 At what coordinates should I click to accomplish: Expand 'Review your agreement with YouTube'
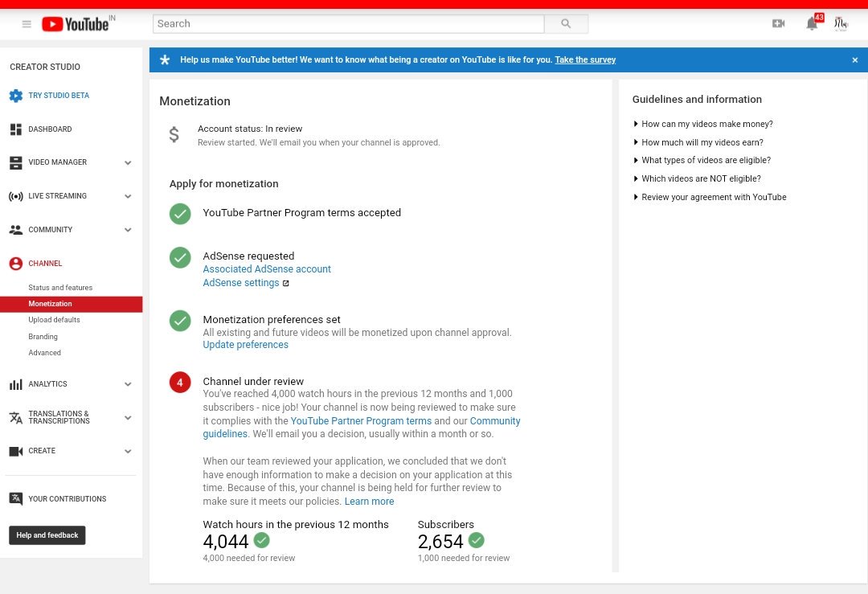710,197
